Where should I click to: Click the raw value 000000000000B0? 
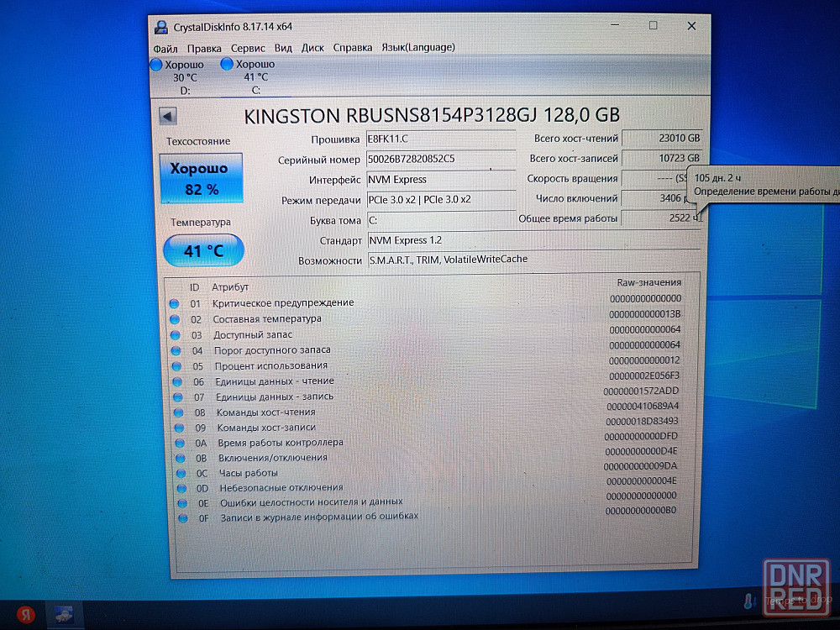pyautogui.click(x=641, y=511)
